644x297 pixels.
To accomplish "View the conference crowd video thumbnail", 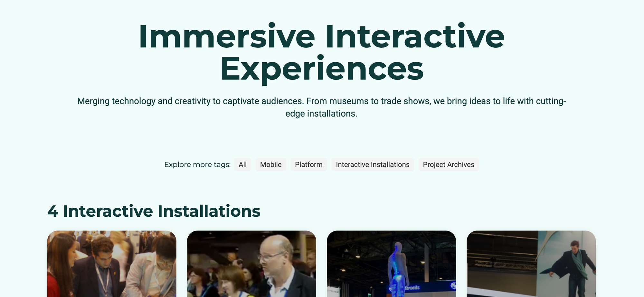I will coord(252,264).
